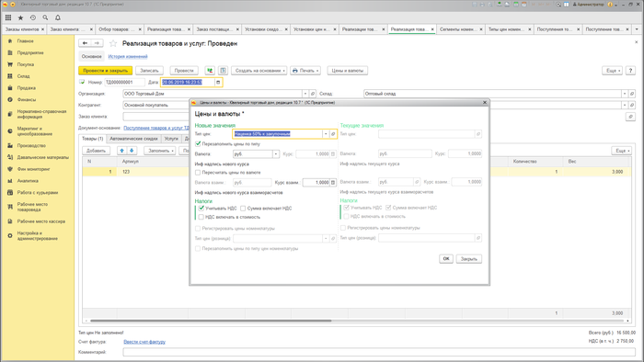Screen dimensions: 644x362
Task: Click Добавить button in goods table
Action: [96, 151]
